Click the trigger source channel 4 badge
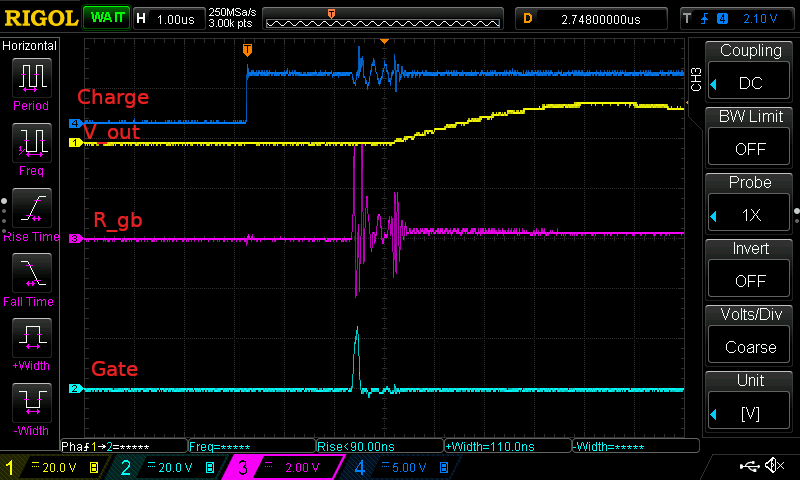 tap(722, 19)
